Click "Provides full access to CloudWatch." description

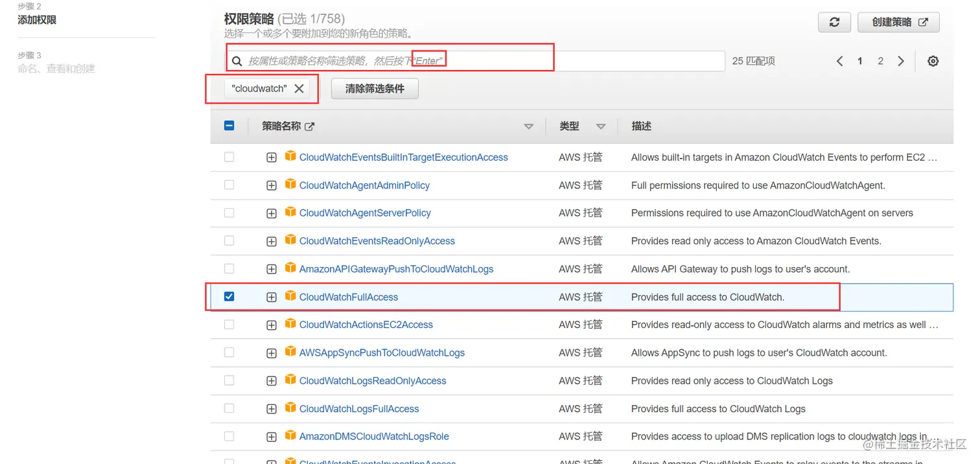[x=708, y=297]
